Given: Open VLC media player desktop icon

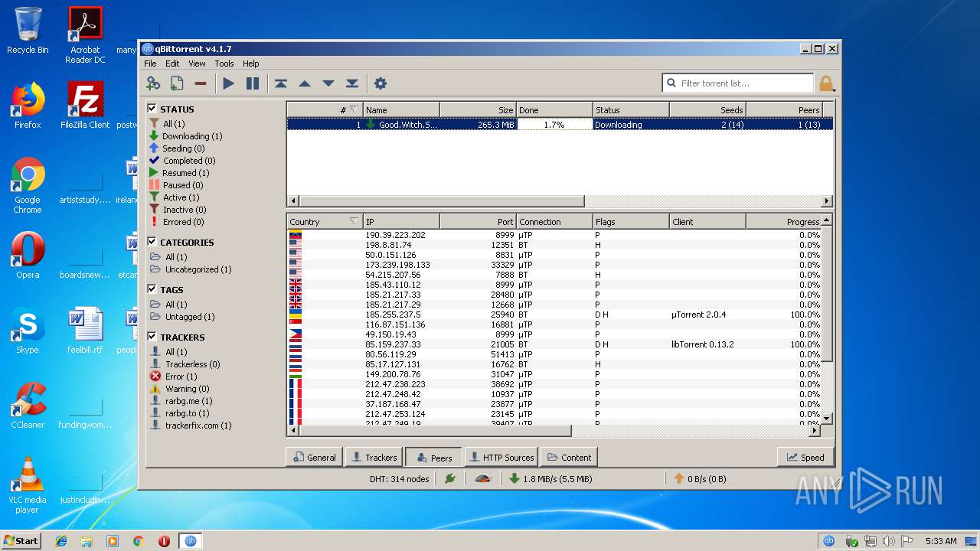Looking at the screenshot, I should [28, 486].
